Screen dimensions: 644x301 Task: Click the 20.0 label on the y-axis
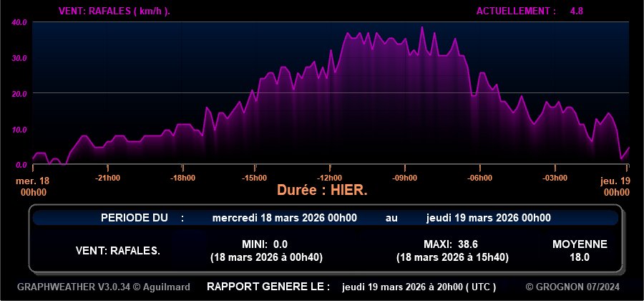click(x=19, y=93)
